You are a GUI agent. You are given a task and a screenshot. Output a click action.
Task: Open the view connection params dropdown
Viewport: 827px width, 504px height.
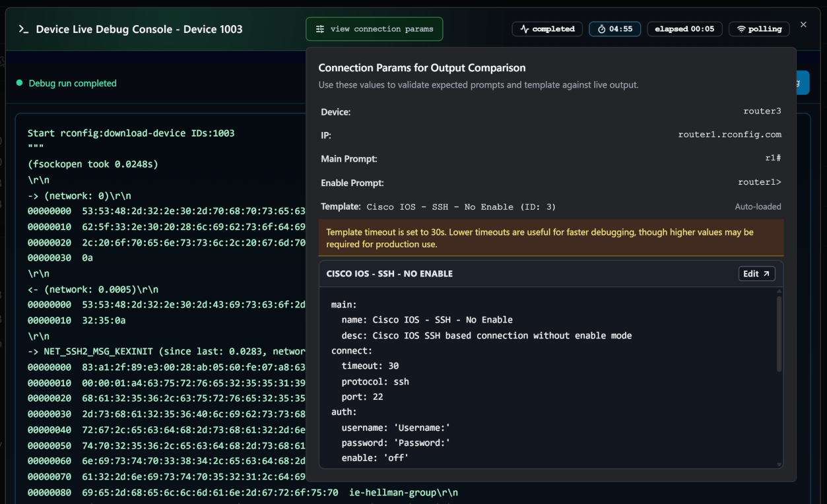(374, 29)
